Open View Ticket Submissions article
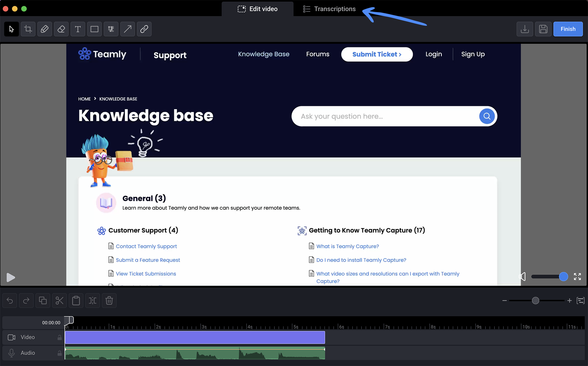 pyautogui.click(x=146, y=274)
